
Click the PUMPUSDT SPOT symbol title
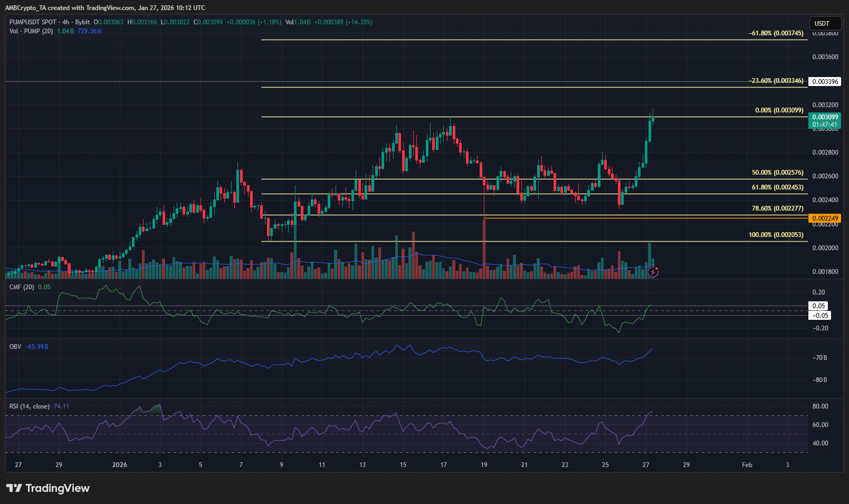pyautogui.click(x=33, y=22)
